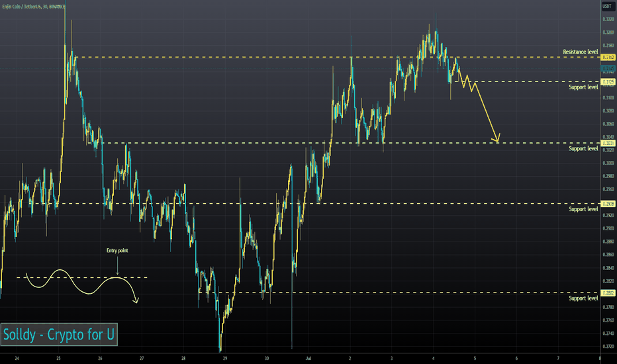Click the 0.3180 price axis value
The height and width of the screenshot is (364, 617).
point(608,46)
